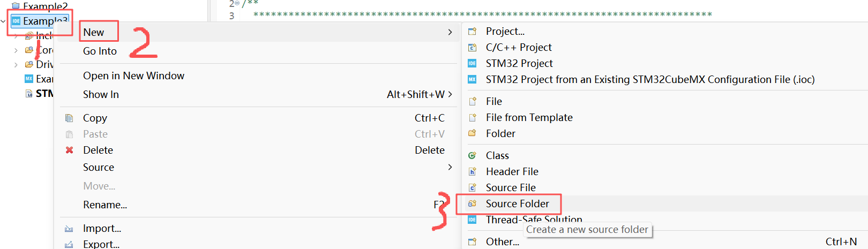Choose Delete from the context menu
The image size is (868, 249).
click(98, 150)
